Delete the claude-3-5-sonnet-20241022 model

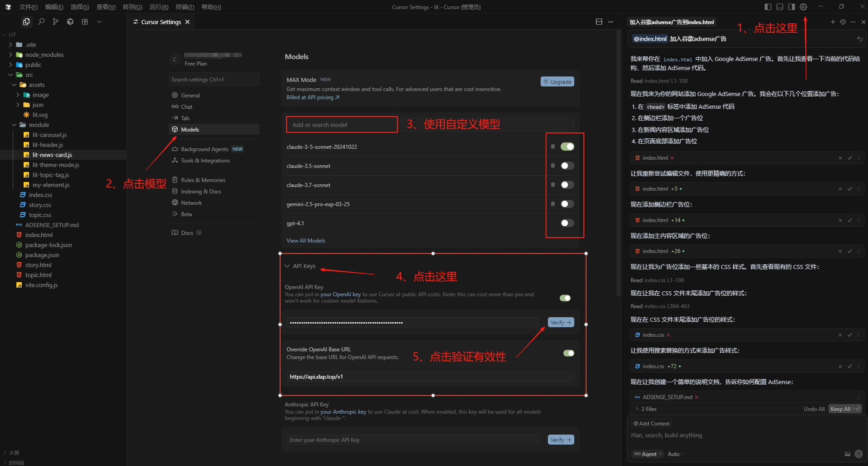553,147
